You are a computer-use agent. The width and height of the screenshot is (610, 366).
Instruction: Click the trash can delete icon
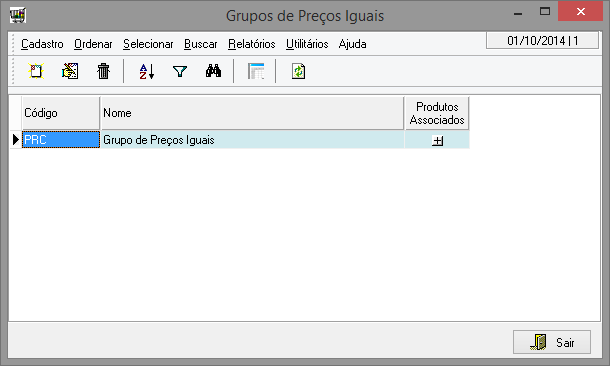(103, 71)
